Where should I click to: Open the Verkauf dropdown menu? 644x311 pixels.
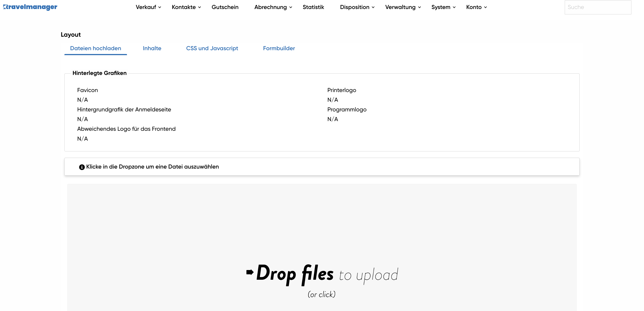click(x=148, y=7)
